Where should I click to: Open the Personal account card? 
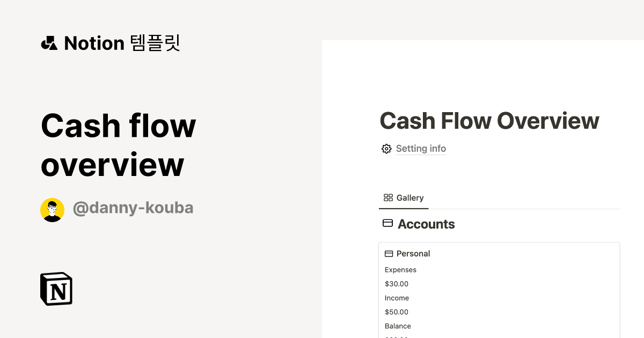click(413, 253)
